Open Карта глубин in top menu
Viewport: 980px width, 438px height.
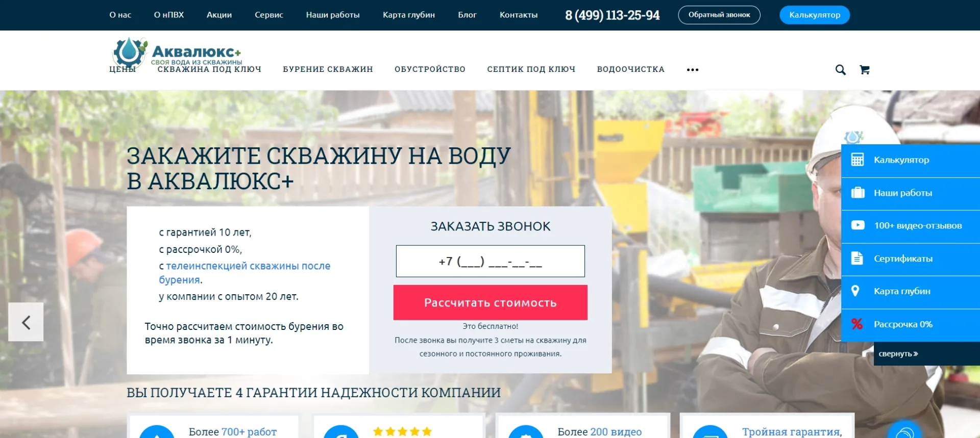click(x=409, y=15)
